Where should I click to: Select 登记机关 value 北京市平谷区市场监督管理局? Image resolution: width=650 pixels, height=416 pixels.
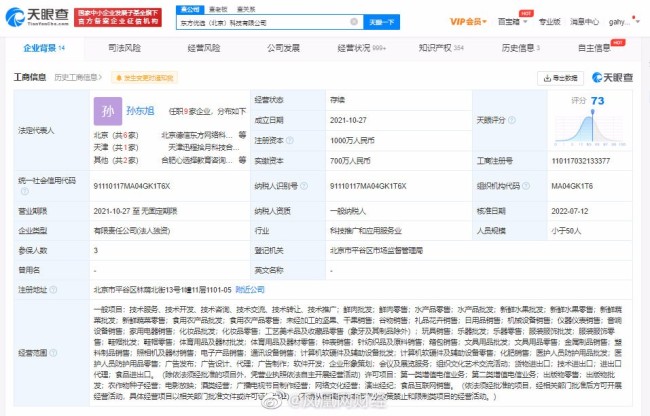point(376,250)
